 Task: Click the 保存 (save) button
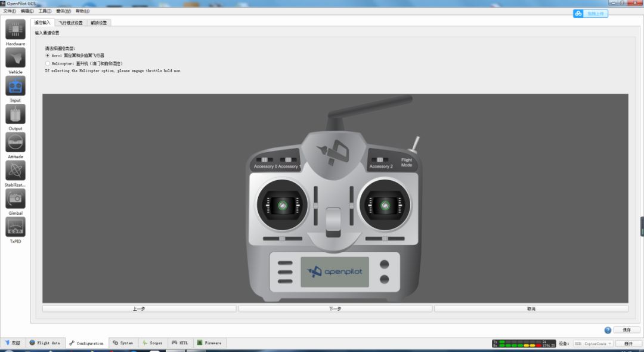626,330
